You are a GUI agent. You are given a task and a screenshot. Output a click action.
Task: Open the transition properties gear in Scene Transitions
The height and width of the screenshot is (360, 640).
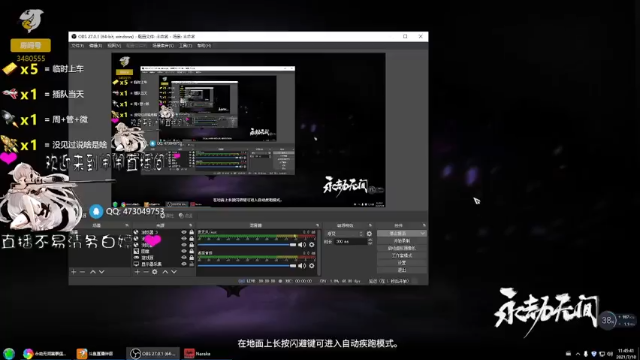point(369,234)
